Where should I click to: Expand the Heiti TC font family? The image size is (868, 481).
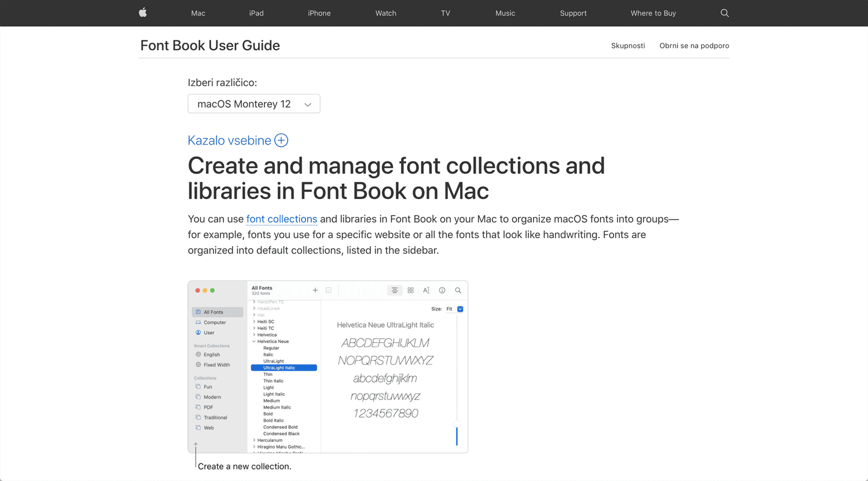click(254, 328)
